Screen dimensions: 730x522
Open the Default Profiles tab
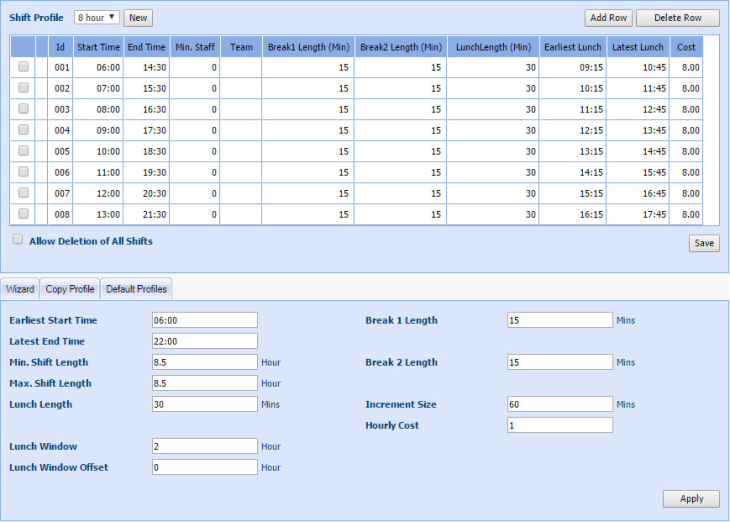click(x=136, y=289)
